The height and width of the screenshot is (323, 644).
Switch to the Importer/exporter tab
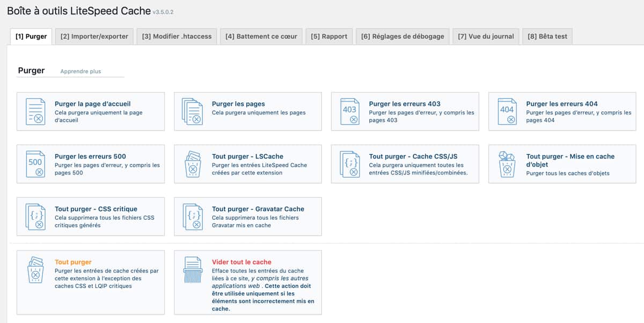94,37
